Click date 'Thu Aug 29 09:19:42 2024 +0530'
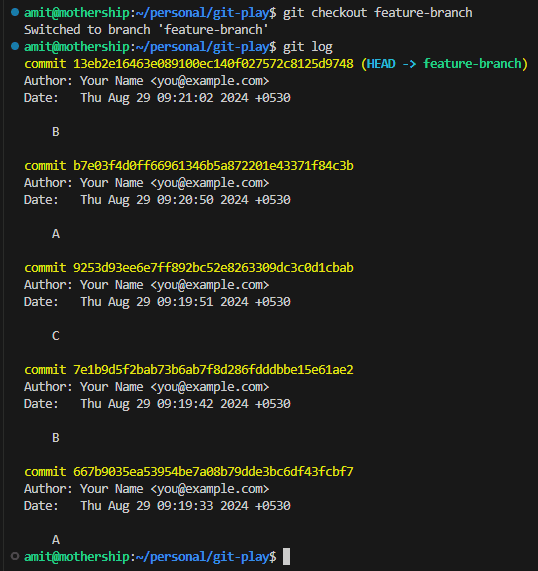Image resolution: width=538 pixels, height=571 pixels. pos(185,404)
